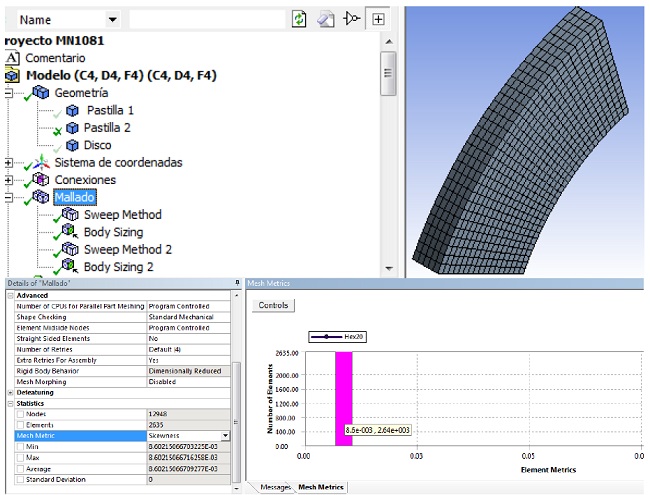Click the Controls button in Mesh Metrics
This screenshot has width=650, height=495.
(273, 305)
